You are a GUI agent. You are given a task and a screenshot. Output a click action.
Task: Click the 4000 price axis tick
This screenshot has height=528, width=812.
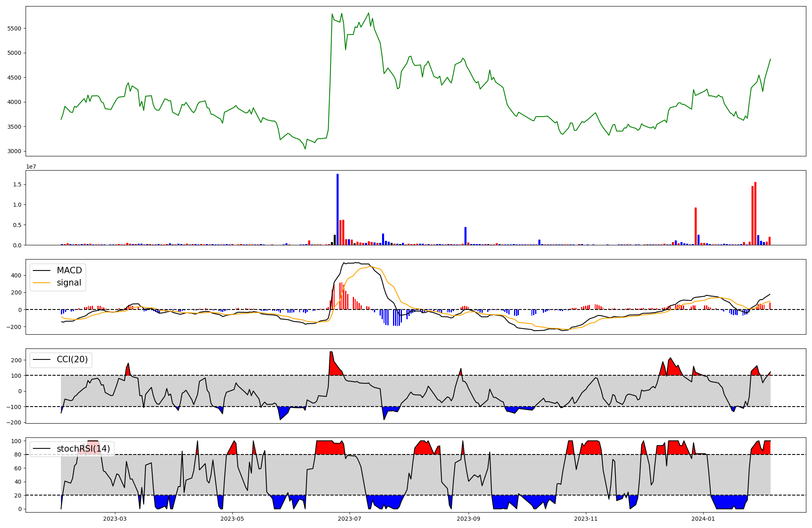tap(15, 102)
